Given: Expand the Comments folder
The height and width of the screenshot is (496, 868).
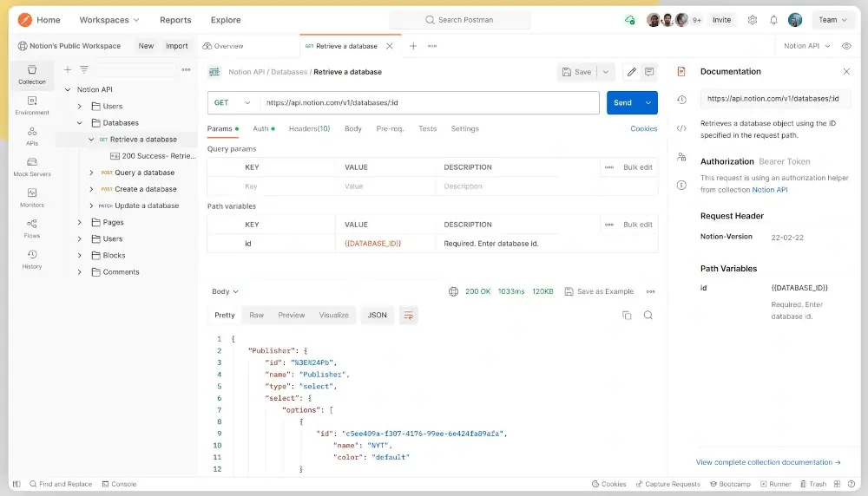Looking at the screenshot, I should point(79,272).
